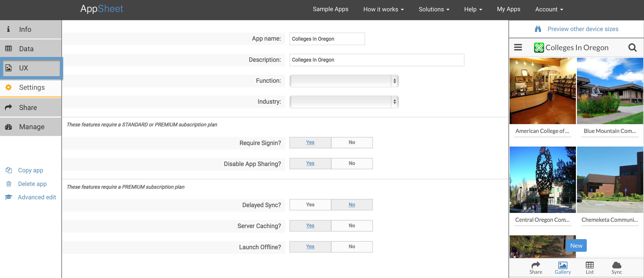Viewport: 644px width, 278px height.
Task: Open the search icon in app preview
Action: click(x=632, y=47)
